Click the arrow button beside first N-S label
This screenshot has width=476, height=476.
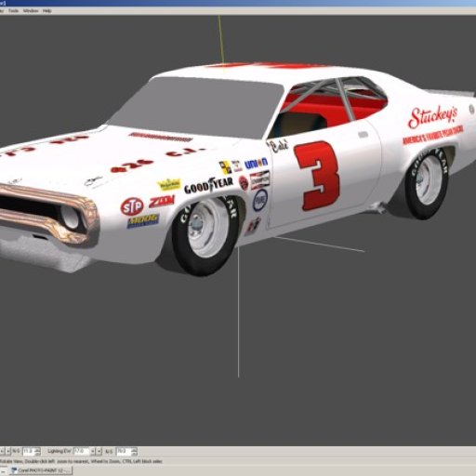tap(8, 451)
